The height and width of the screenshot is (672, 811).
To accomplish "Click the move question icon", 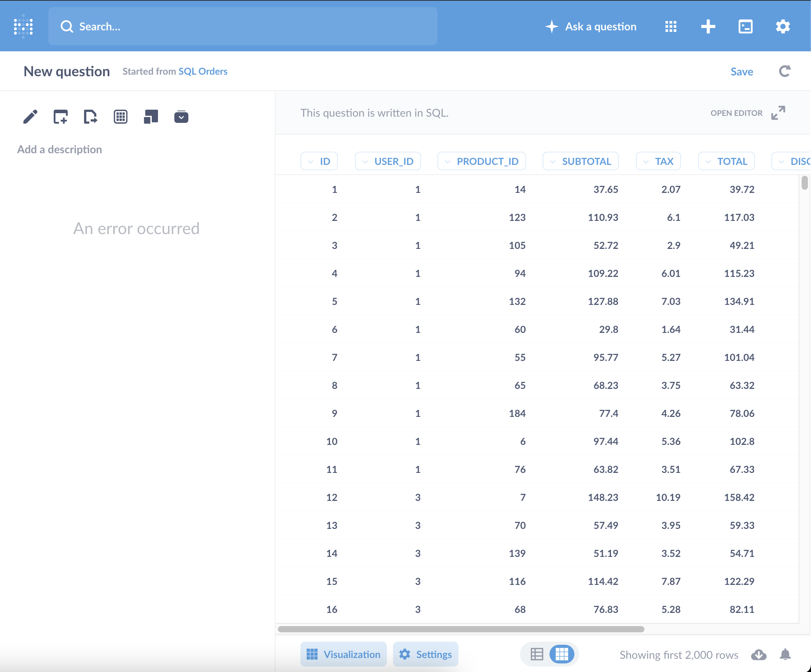I will coord(90,117).
